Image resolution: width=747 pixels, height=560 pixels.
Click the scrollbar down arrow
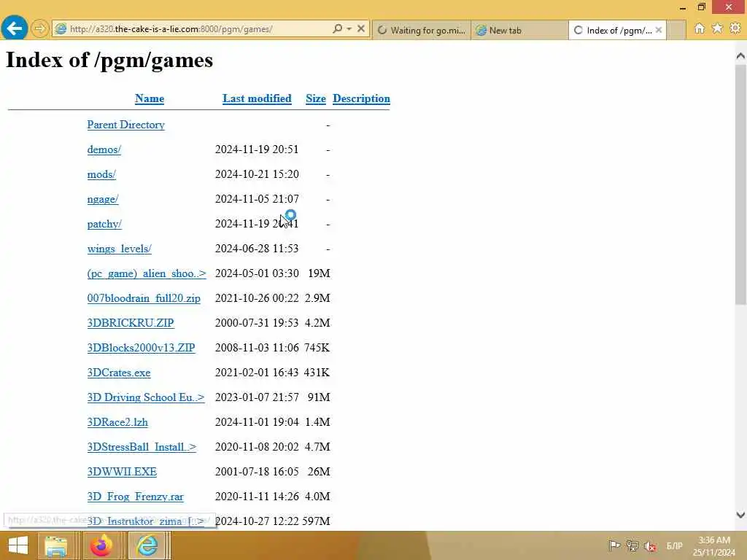740,515
